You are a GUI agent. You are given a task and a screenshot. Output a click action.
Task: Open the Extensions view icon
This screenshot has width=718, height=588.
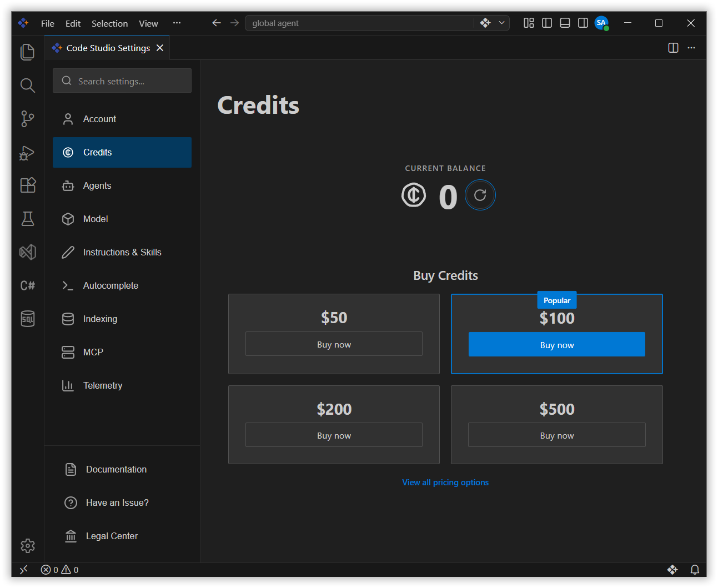(x=27, y=185)
